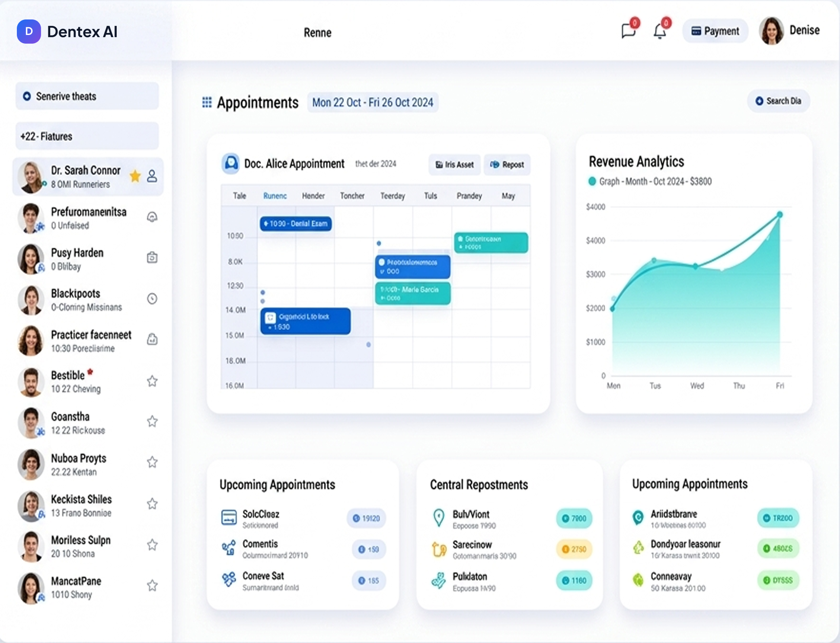840x643 pixels.
Task: Toggle Dr. Sarah Connor's gold star
Action: (135, 176)
